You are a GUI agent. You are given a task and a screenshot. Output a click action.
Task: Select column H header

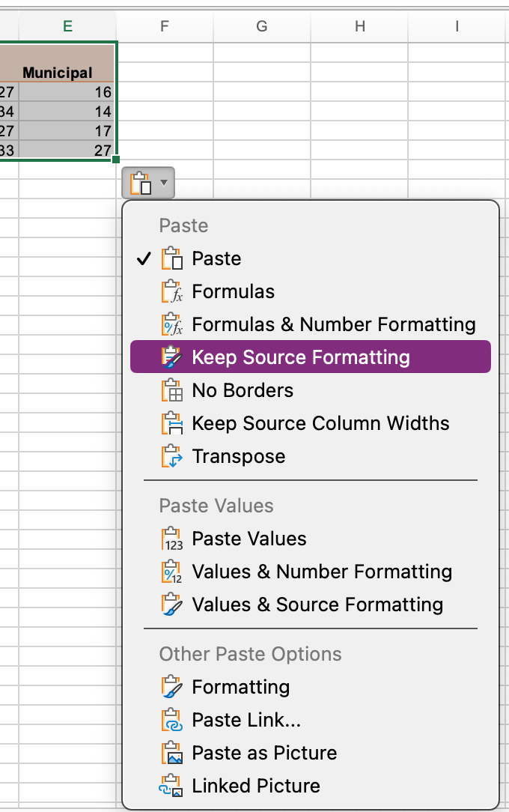click(x=360, y=26)
